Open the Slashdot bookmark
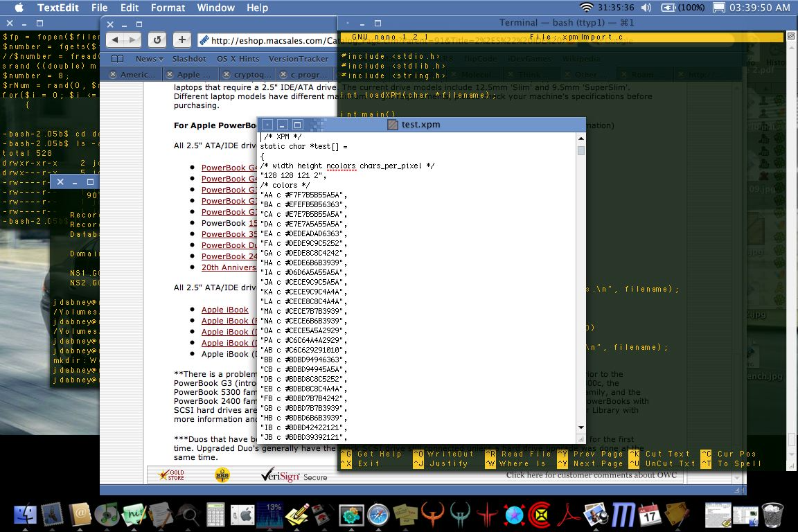This screenshot has width=798, height=532. [x=189, y=59]
